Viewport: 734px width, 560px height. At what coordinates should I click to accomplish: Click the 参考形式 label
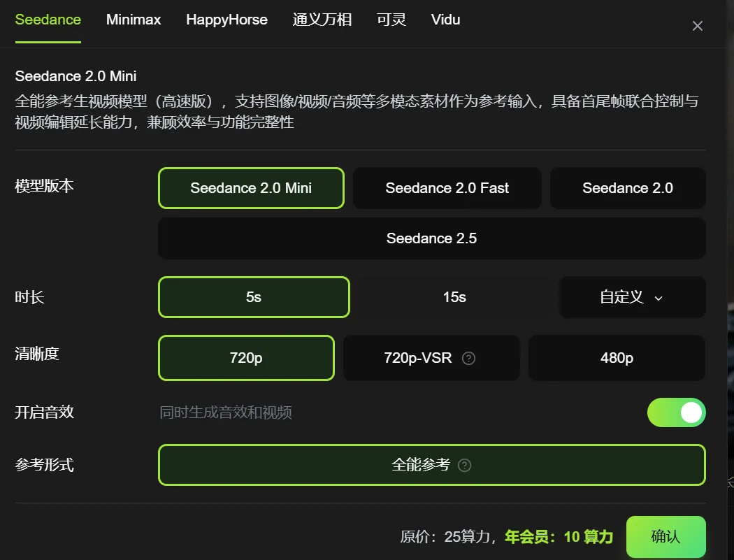45,465
